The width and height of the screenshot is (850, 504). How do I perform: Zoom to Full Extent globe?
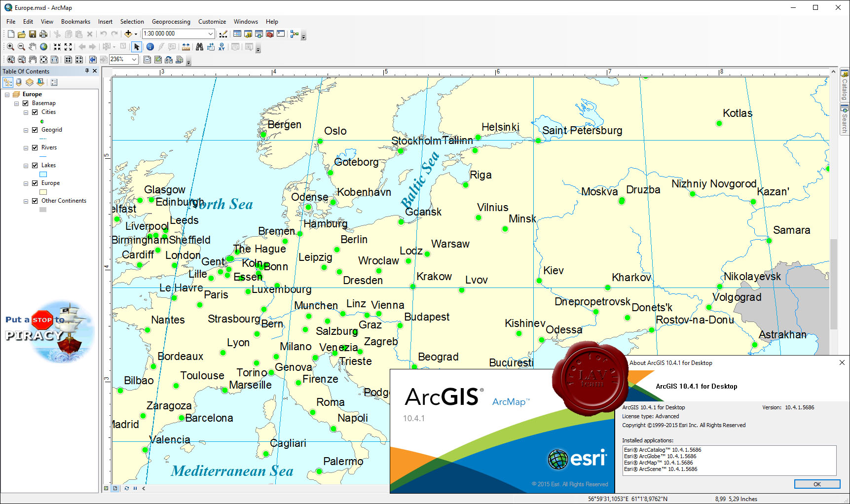(43, 47)
